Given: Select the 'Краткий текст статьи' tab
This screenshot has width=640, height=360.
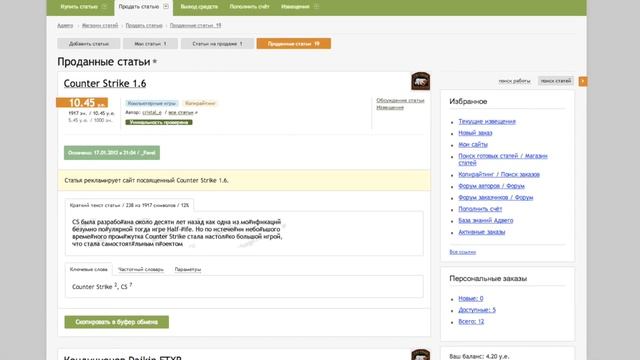Looking at the screenshot, I should [x=129, y=205].
